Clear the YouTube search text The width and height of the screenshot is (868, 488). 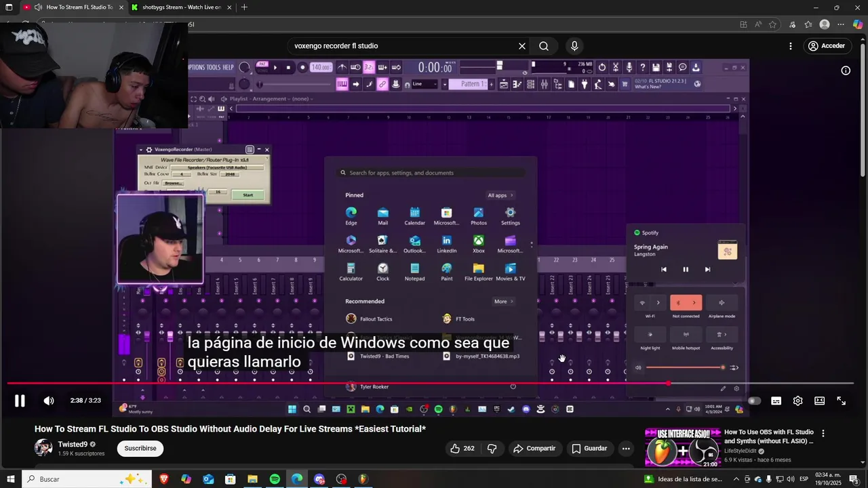pyautogui.click(x=522, y=46)
